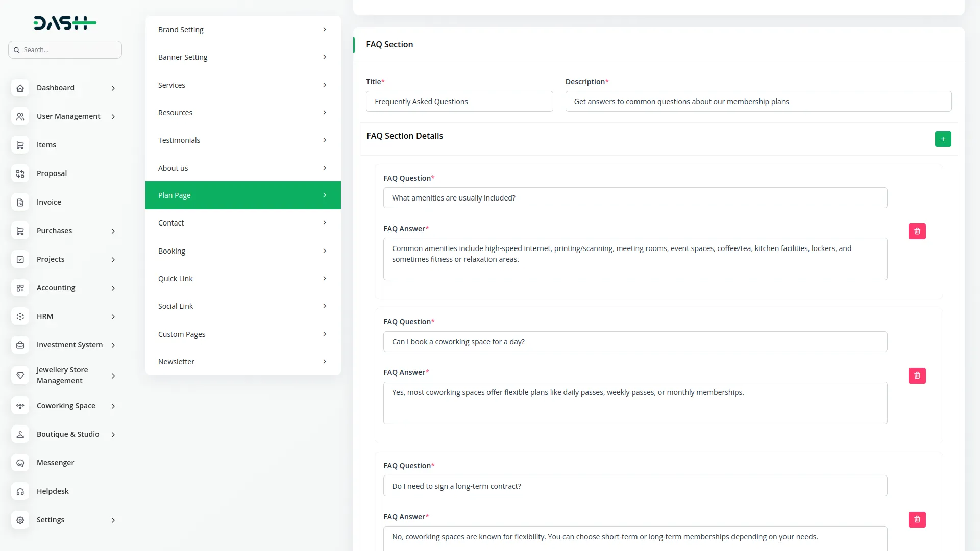Select the Projects checkbox icon in sidebar
Screen dimensions: 980x551
pyautogui.click(x=20, y=259)
